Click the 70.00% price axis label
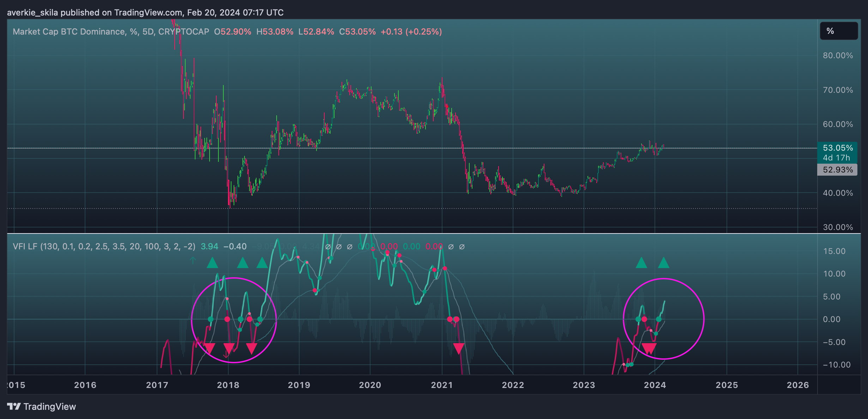868x419 pixels. coord(838,90)
